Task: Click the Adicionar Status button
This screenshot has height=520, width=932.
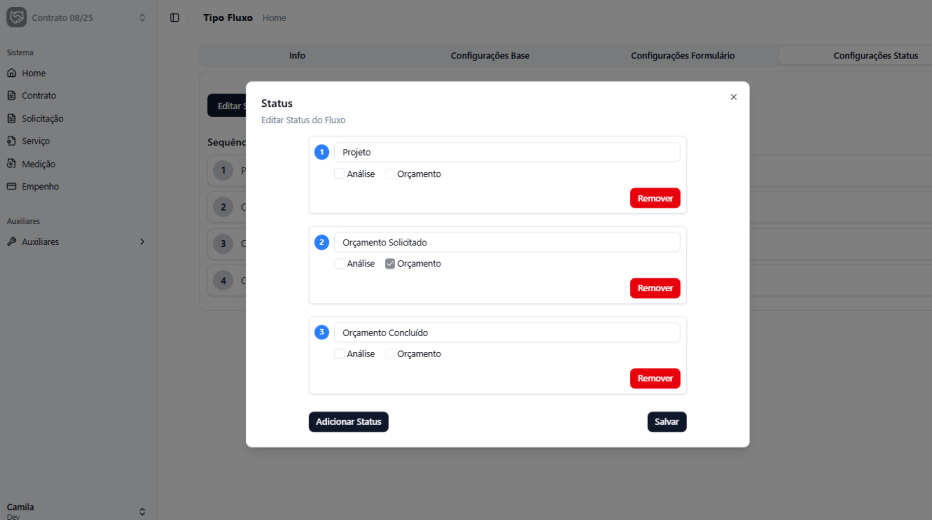Action: [348, 422]
